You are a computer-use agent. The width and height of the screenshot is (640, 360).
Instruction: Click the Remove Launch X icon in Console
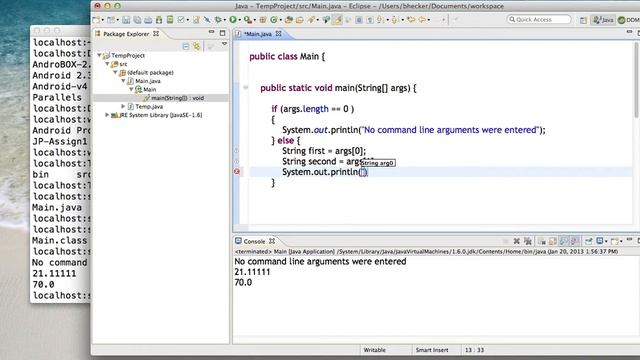(517, 241)
